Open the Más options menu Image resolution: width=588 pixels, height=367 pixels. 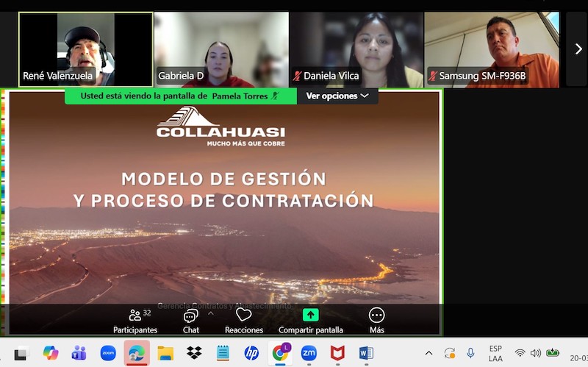pos(376,321)
